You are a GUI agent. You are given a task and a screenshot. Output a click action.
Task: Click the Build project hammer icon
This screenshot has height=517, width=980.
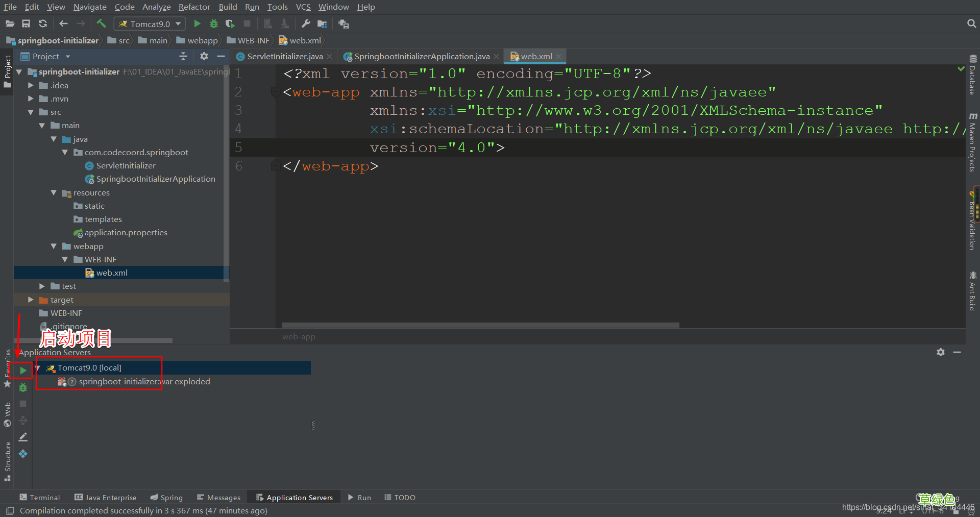101,23
